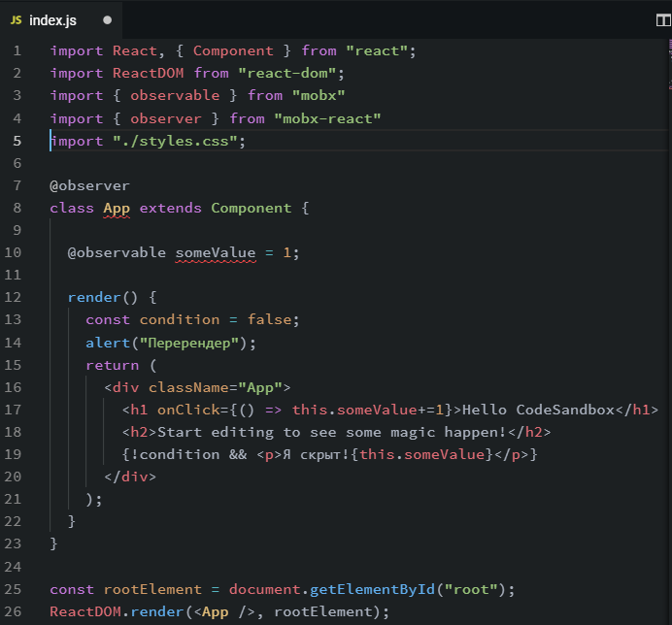Click the "mobx-react" string literal
Image resolution: width=672 pixels, height=625 pixels.
tap(327, 118)
